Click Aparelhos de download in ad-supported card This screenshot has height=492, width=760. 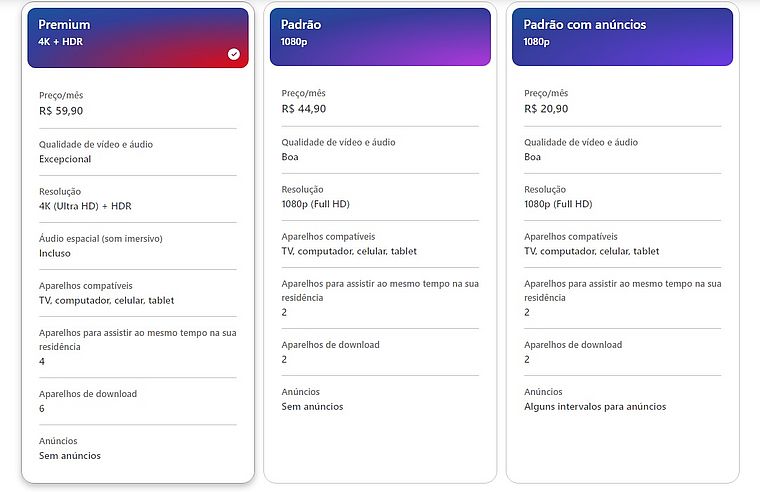[x=573, y=345]
